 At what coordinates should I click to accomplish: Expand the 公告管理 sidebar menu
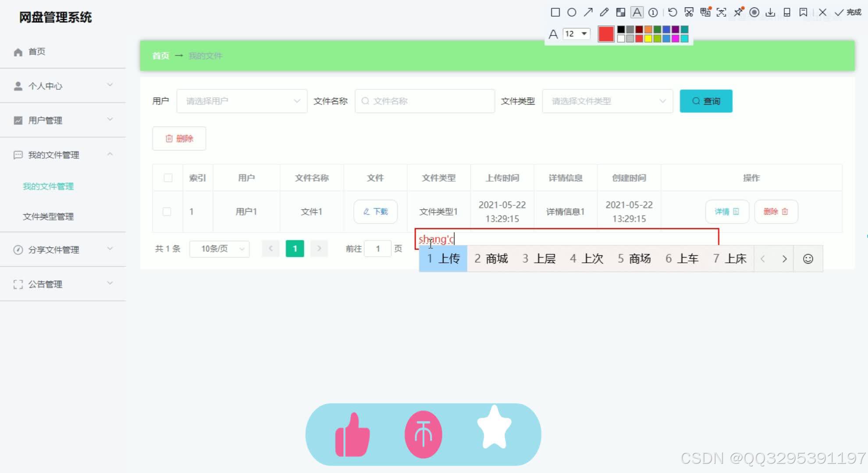click(63, 284)
